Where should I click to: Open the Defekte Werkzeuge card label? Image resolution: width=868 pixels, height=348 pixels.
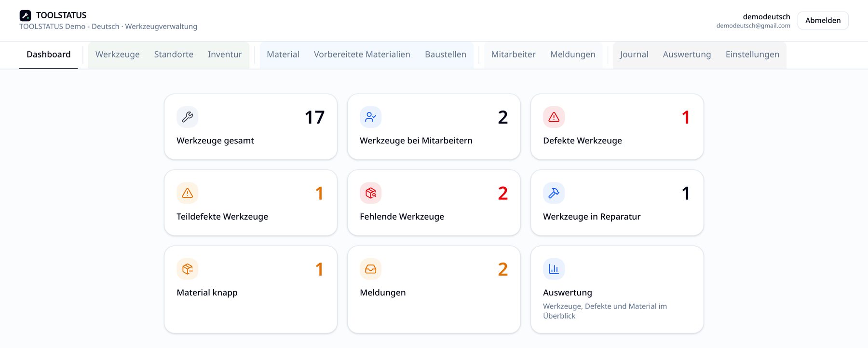583,140
